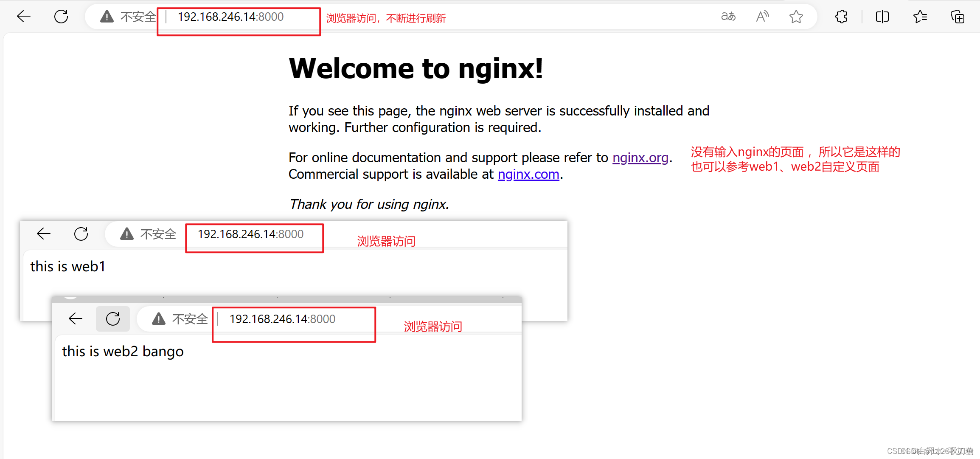
Task: Open the translate page icon
Action: coord(728,17)
